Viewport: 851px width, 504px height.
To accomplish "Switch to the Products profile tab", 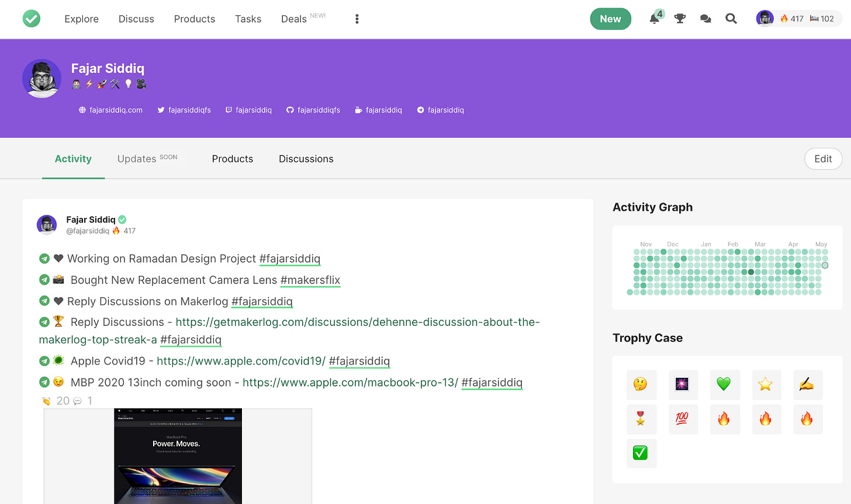I will (232, 159).
